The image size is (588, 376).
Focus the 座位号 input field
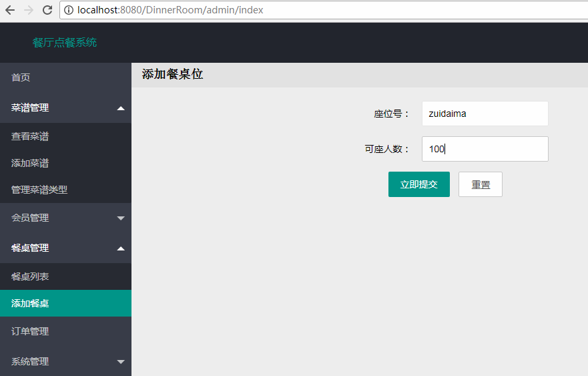click(485, 114)
